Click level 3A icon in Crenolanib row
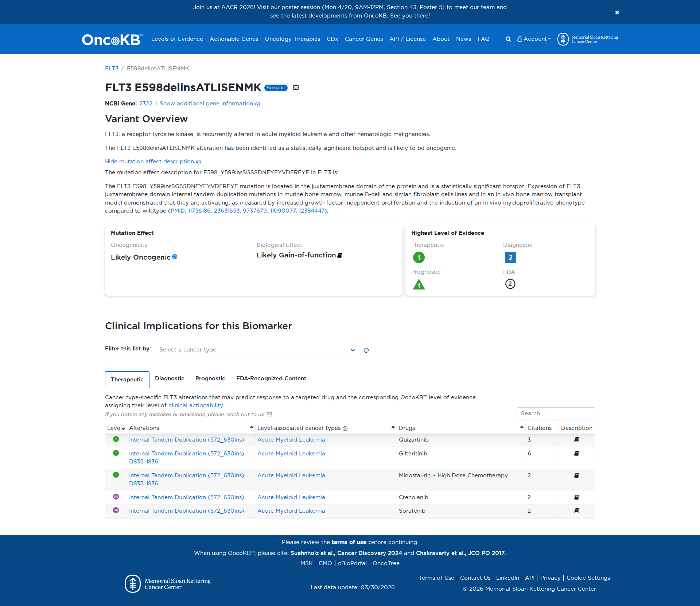This screenshot has height=606, width=700. coord(116,497)
